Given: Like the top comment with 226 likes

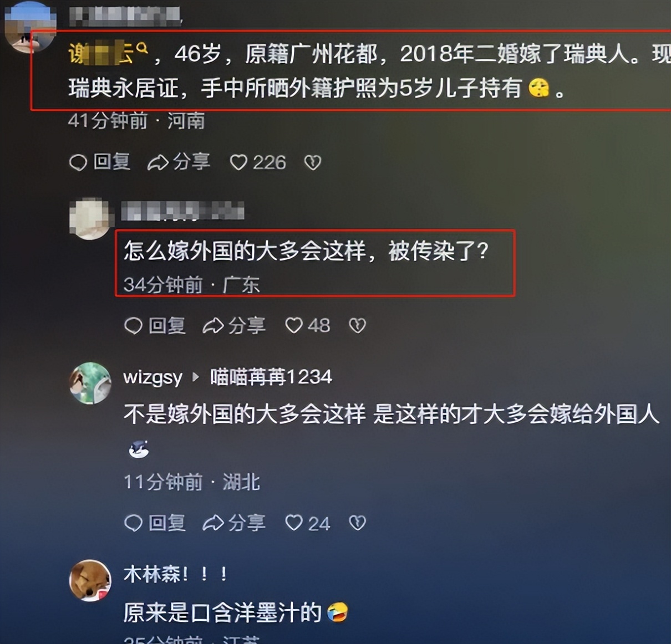Looking at the screenshot, I should tap(258, 162).
